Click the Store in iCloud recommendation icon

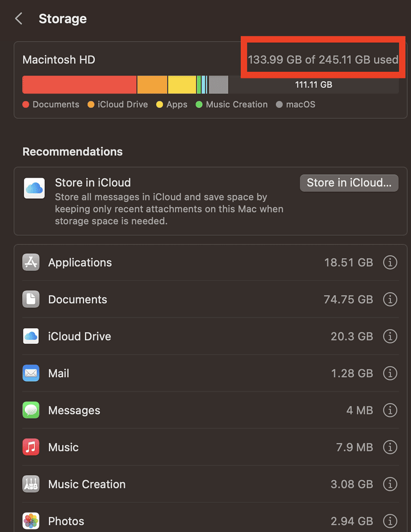[x=34, y=188]
